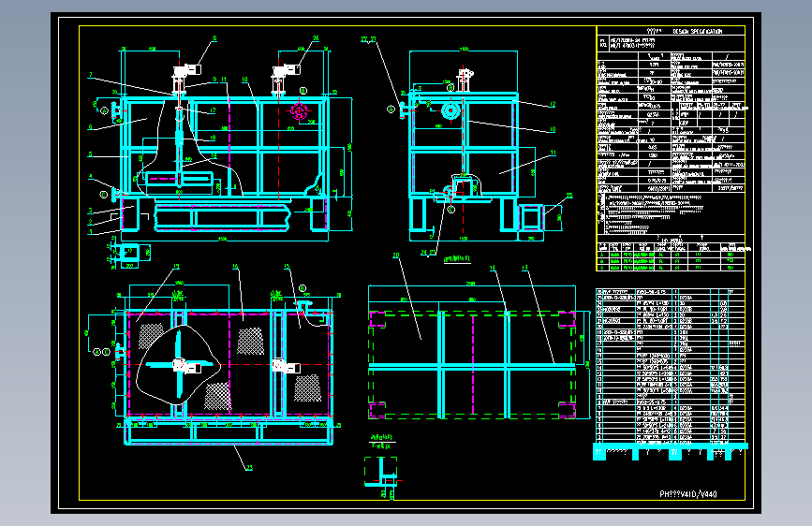
Task: Click the circular nozzle symbol on the side view
Action: [450, 110]
